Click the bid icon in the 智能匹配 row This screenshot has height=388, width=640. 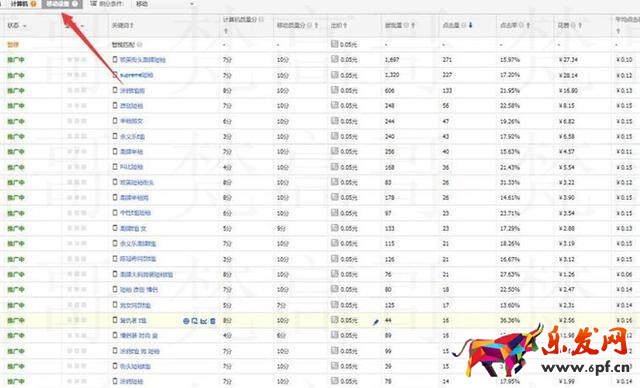coord(335,44)
